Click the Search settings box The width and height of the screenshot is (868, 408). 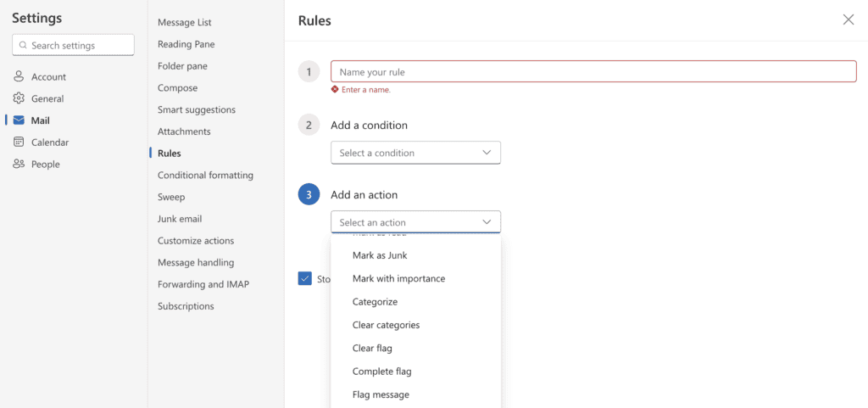tap(73, 46)
